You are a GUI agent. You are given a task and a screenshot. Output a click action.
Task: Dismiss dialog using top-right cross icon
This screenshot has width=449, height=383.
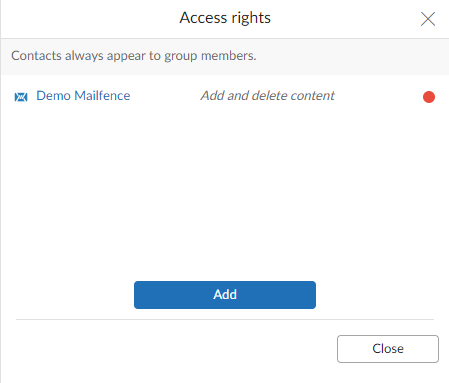428,19
